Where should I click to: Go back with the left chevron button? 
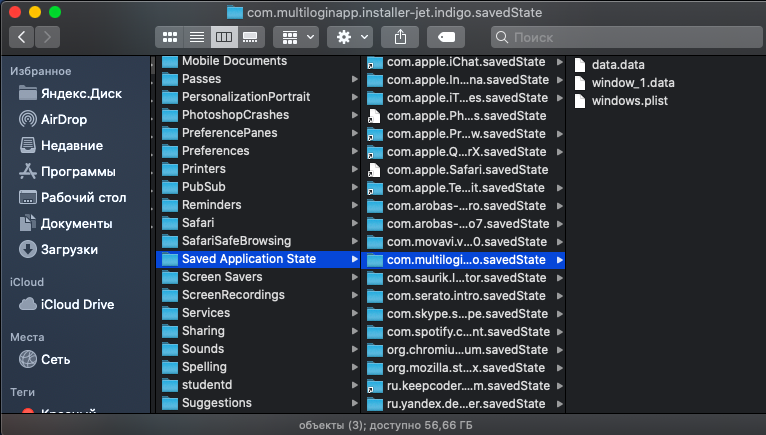point(21,37)
